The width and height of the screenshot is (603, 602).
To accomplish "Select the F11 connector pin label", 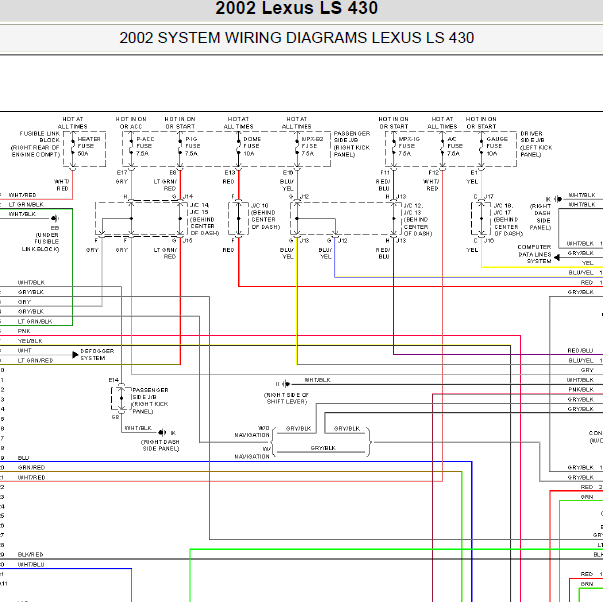I will coord(385,172).
